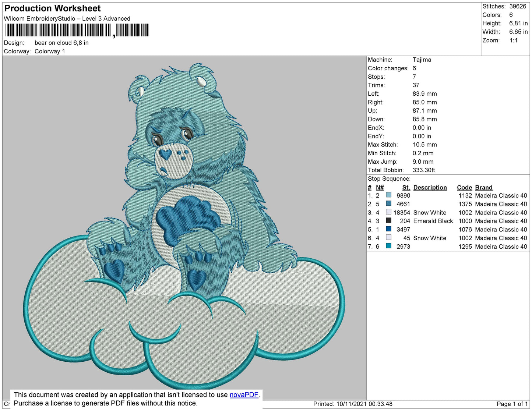Click the Production Worksheet title
532x411 pixels.
[52, 8]
